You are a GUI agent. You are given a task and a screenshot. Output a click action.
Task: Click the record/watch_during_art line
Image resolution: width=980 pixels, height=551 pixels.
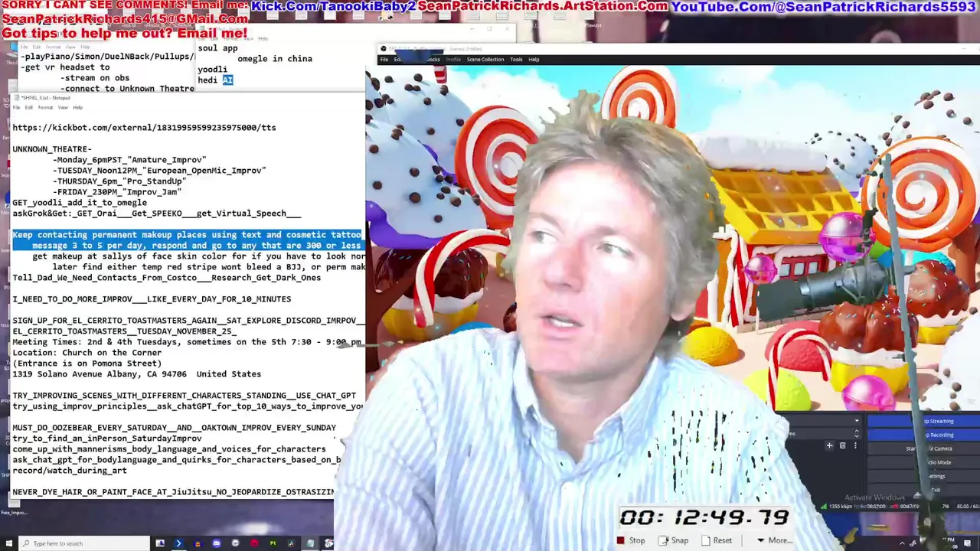point(70,471)
